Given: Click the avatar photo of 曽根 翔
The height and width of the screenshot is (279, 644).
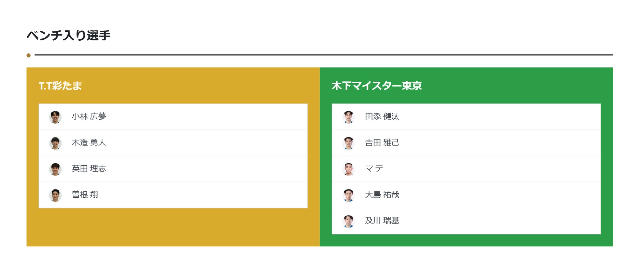Looking at the screenshot, I should 55,195.
